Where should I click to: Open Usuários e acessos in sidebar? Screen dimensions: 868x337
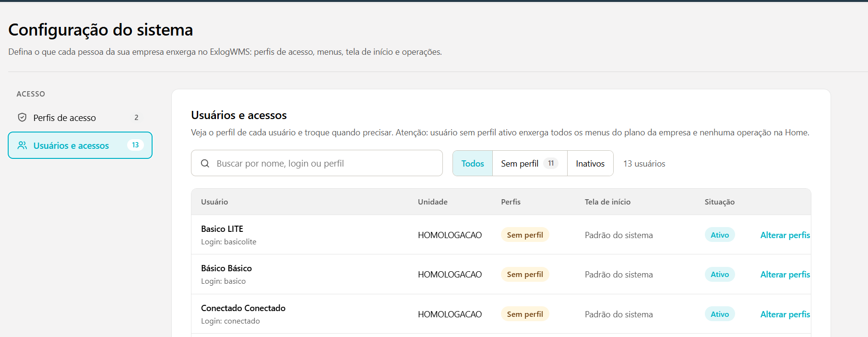click(80, 145)
